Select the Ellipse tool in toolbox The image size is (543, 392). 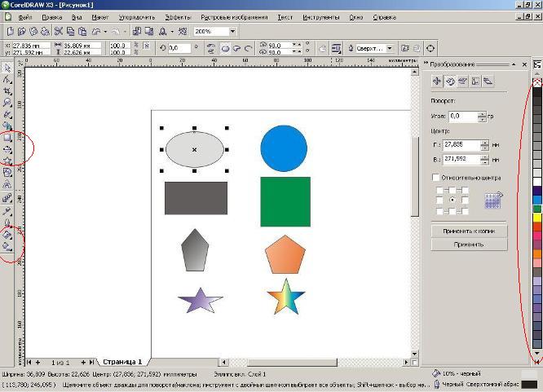(x=7, y=150)
